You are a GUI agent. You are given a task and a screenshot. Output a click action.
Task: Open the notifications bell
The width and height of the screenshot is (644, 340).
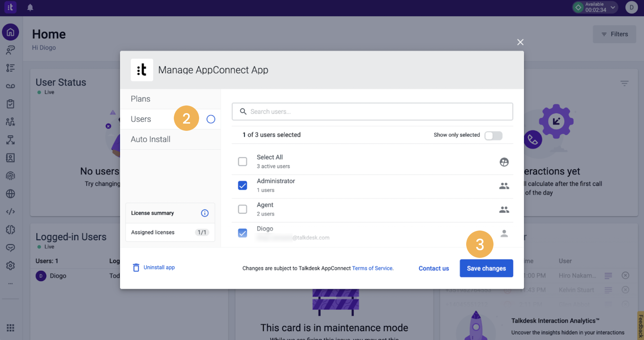click(30, 7)
